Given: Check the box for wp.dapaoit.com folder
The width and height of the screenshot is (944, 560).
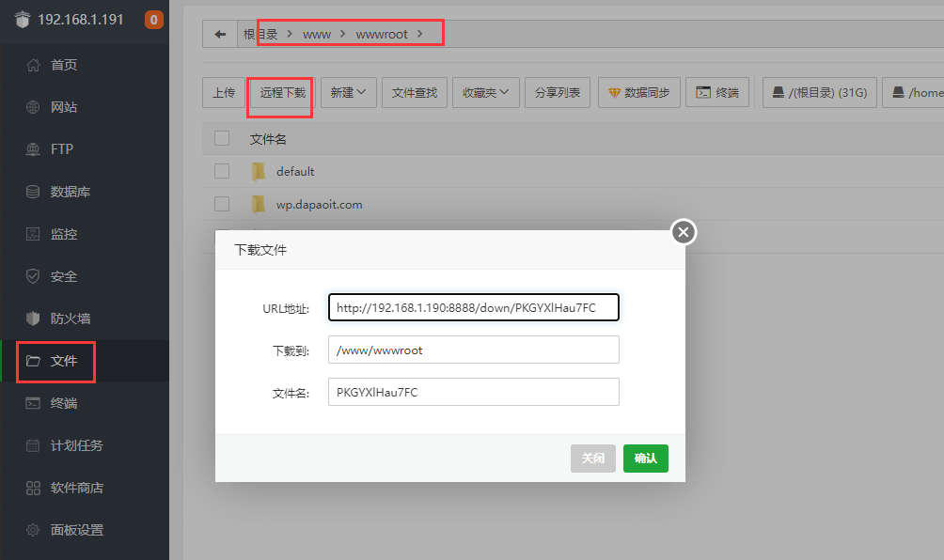Looking at the screenshot, I should pyautogui.click(x=222, y=204).
